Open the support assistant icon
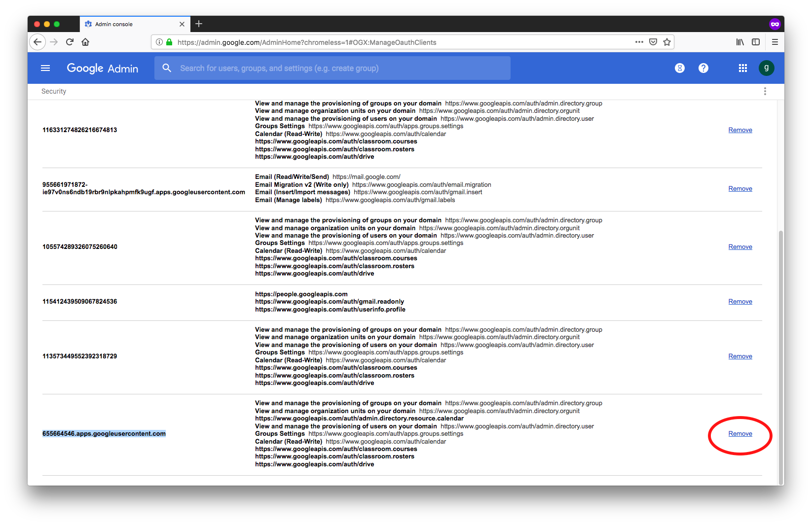 coord(680,68)
